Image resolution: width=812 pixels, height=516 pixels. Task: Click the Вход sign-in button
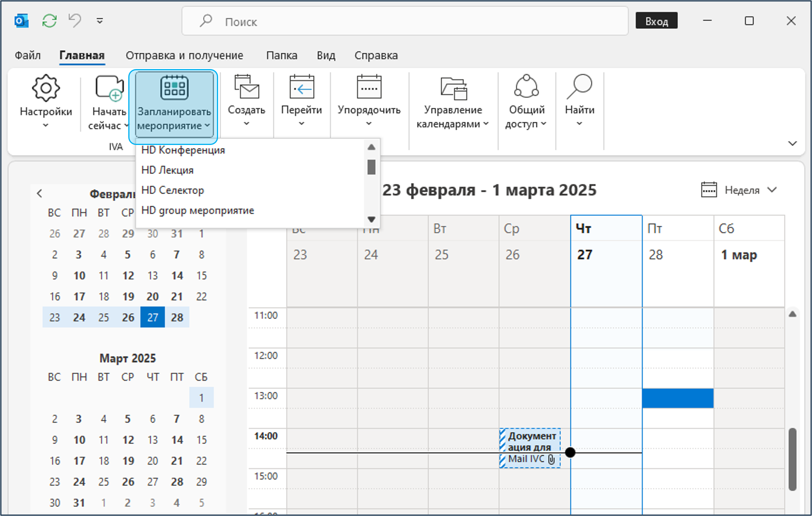656,21
